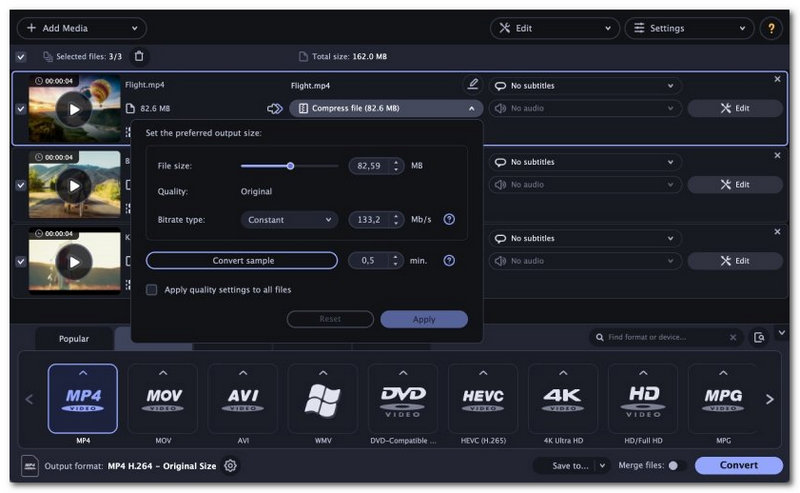This screenshot has height=493, width=800.
Task: Adjust the File size slider handle
Action: point(290,166)
